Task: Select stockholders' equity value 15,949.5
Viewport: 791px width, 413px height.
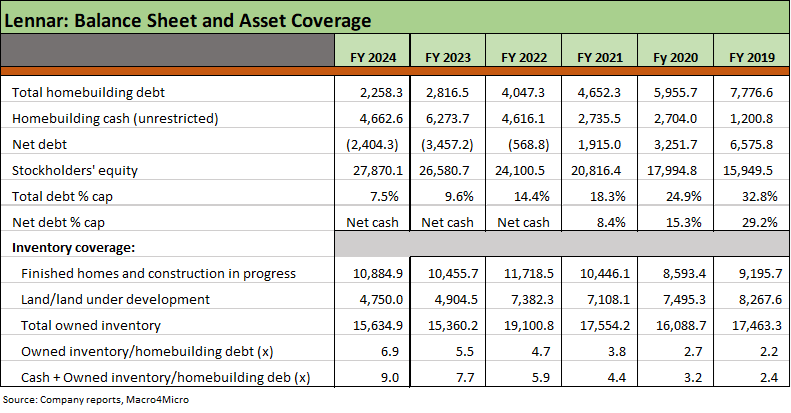Action: point(748,171)
